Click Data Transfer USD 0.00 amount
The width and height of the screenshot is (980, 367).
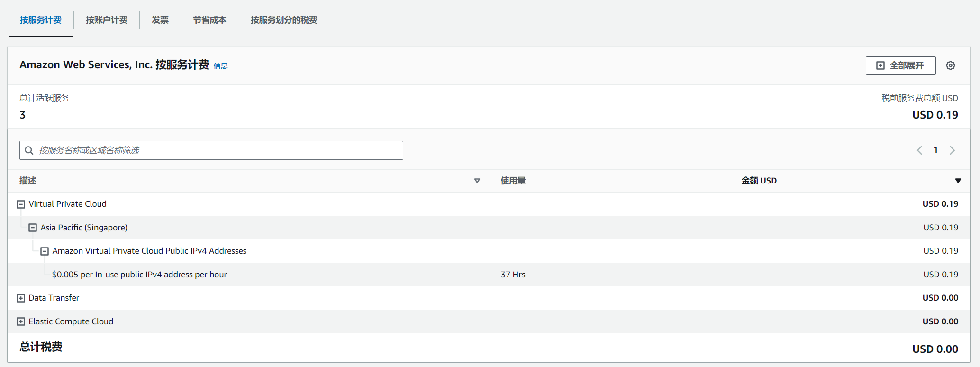940,298
